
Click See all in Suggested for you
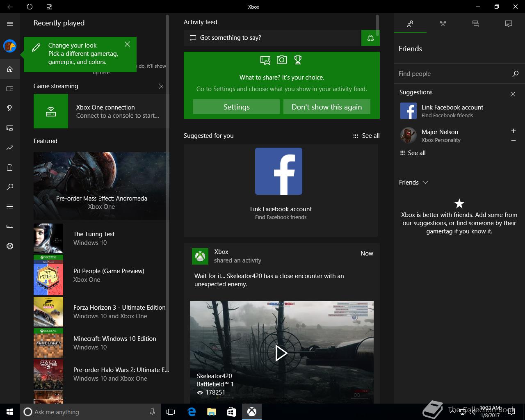[x=366, y=136]
